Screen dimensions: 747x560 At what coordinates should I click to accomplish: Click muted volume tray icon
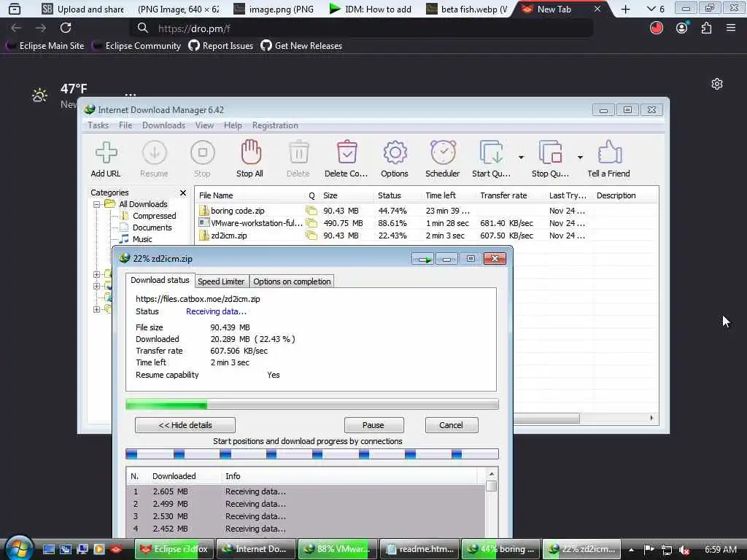click(684, 550)
